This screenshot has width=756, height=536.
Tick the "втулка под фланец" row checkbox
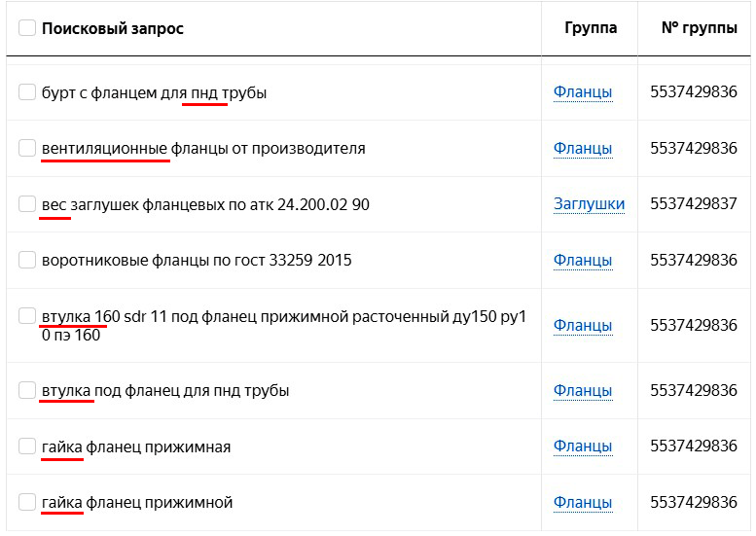27,390
